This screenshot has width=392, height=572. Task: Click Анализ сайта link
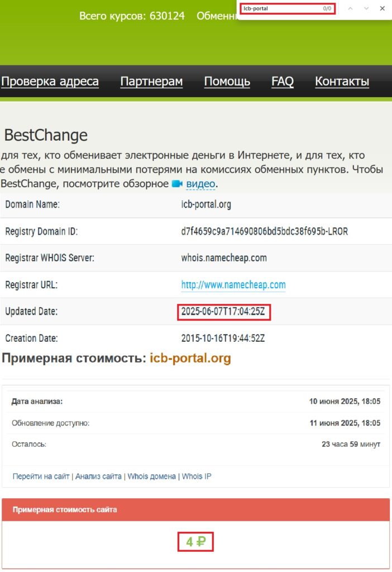point(98,476)
